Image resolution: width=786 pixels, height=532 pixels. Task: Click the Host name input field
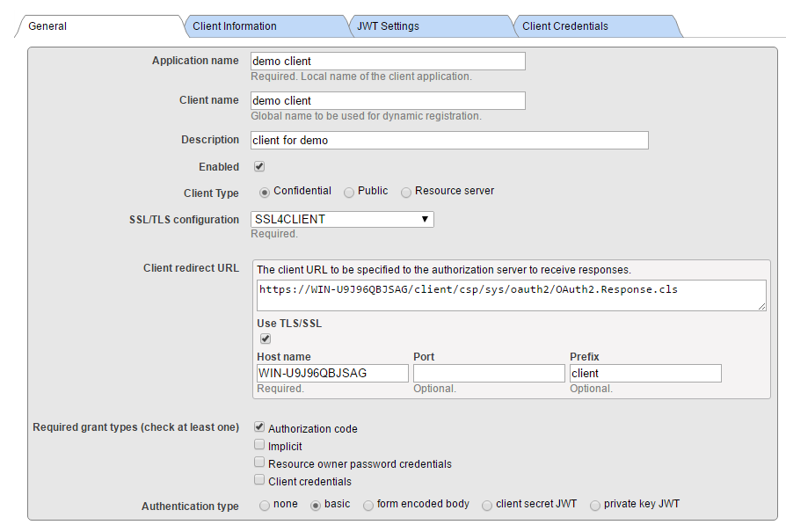332,374
